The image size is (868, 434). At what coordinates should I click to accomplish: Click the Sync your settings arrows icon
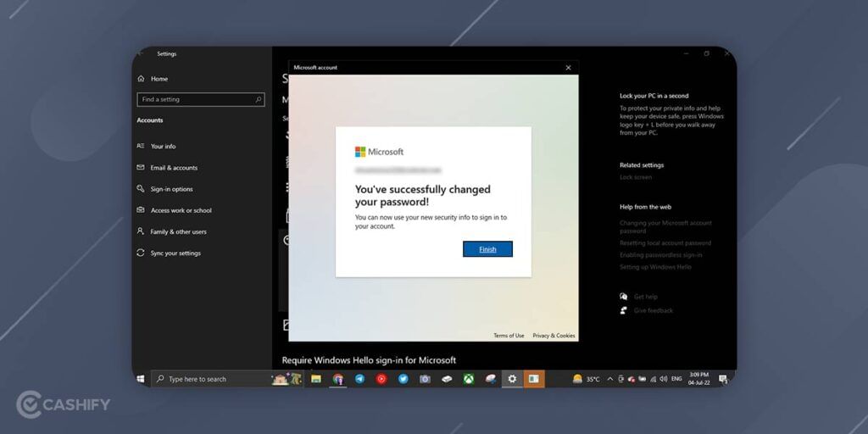coord(141,253)
